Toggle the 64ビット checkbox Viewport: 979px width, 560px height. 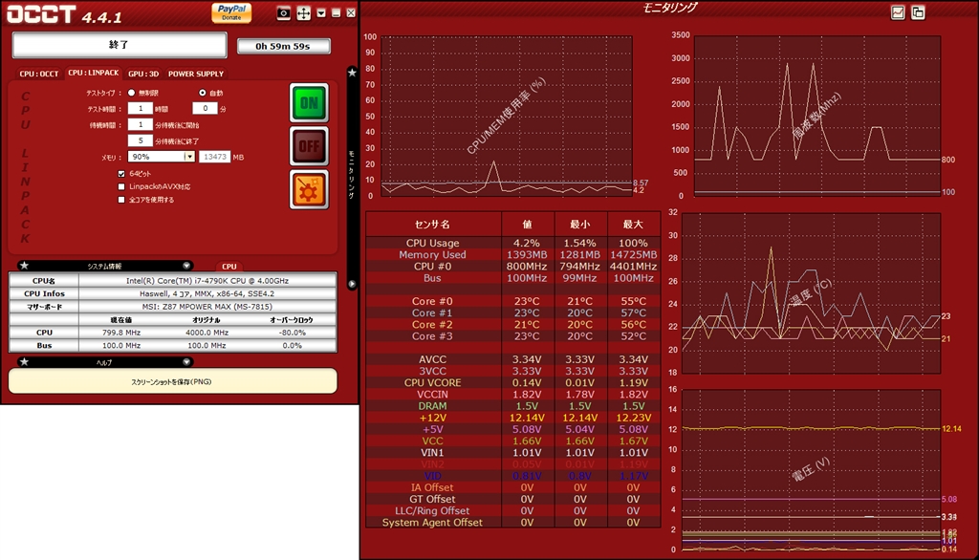[x=121, y=174]
